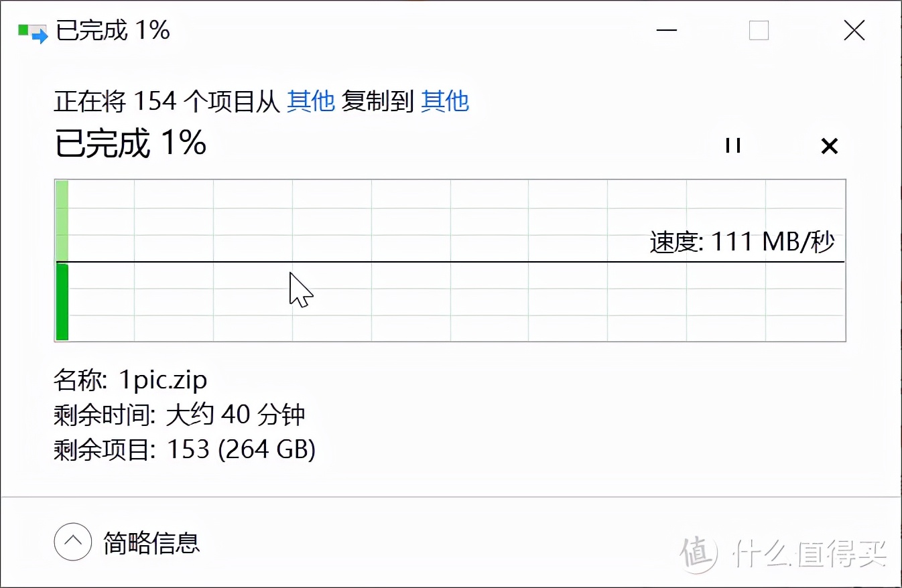Minimize the copy progress window

point(665,31)
